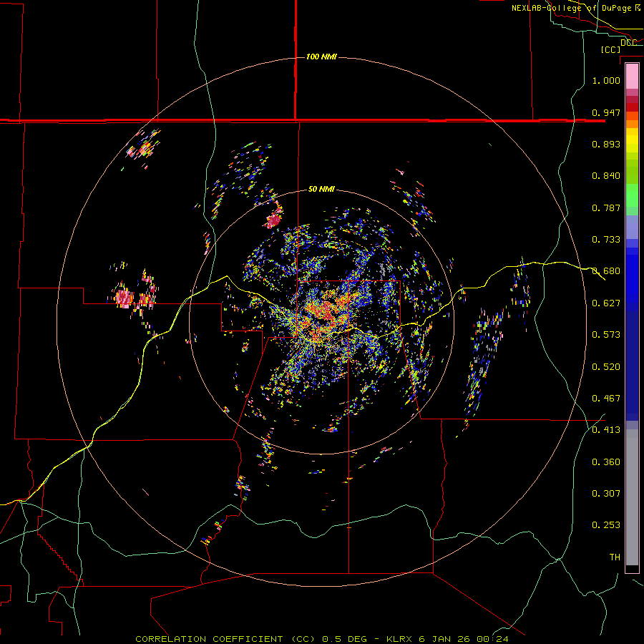Click the 1.000 colorbar value label
The height and width of the screenshot is (644, 644).
pos(606,80)
